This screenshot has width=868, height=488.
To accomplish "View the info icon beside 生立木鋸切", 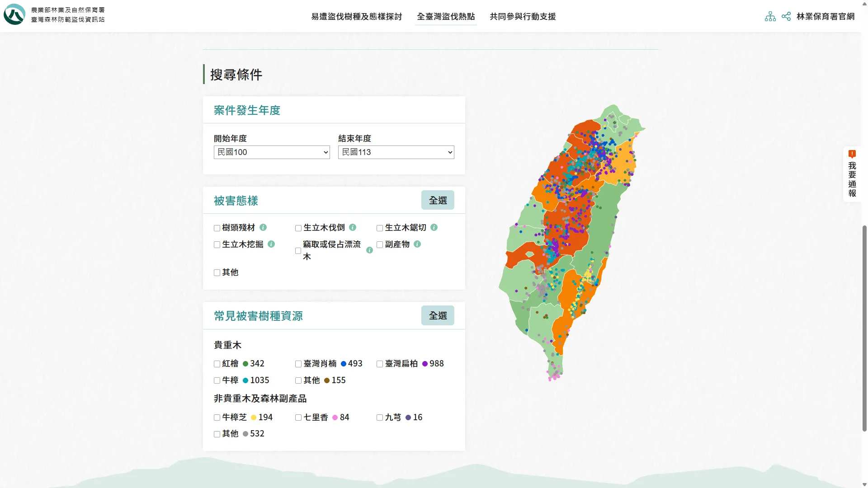I will click(434, 227).
